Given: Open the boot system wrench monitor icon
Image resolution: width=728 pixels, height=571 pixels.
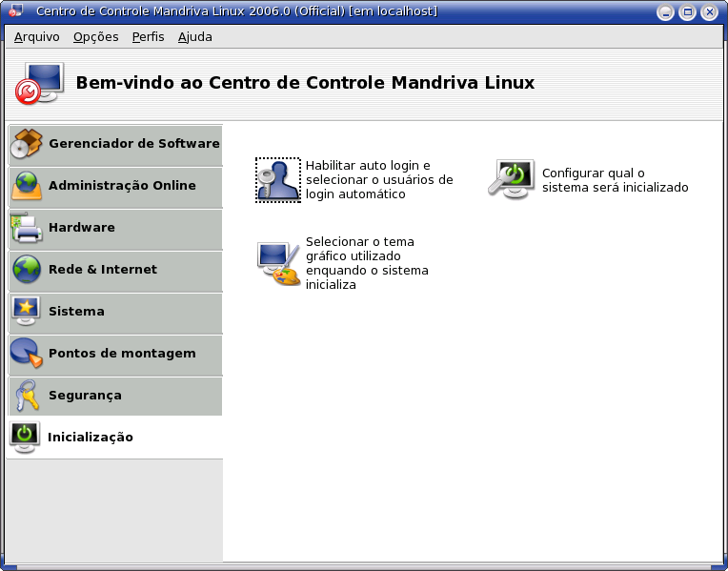Looking at the screenshot, I should coord(512,180).
